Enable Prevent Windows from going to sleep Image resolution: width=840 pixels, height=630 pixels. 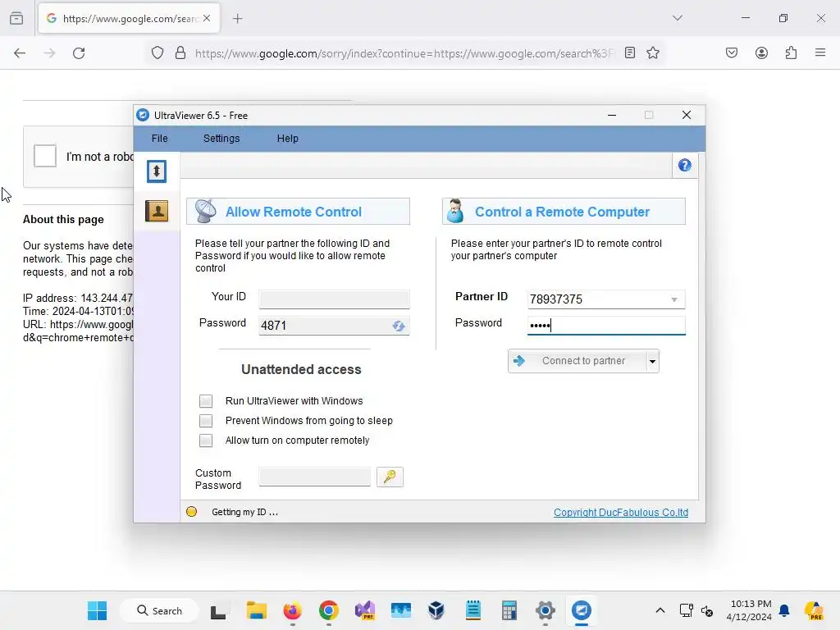coord(206,421)
